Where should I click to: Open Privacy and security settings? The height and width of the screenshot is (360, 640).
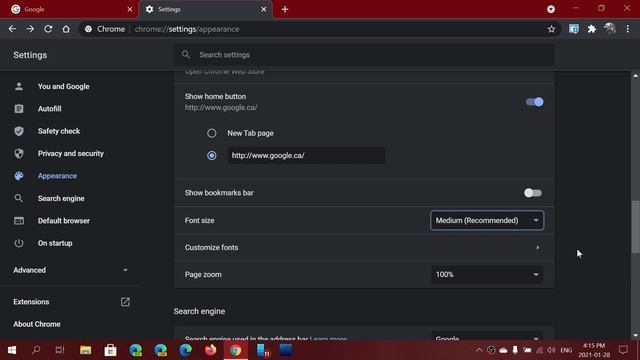pyautogui.click(x=70, y=153)
